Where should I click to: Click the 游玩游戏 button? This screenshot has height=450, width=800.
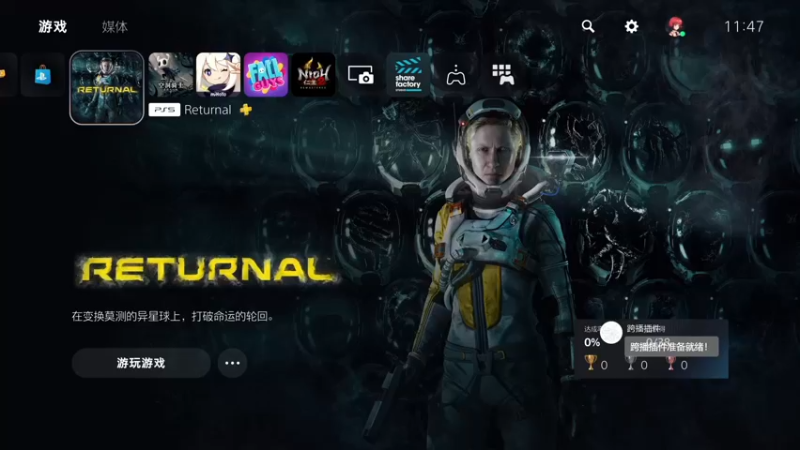tap(141, 363)
